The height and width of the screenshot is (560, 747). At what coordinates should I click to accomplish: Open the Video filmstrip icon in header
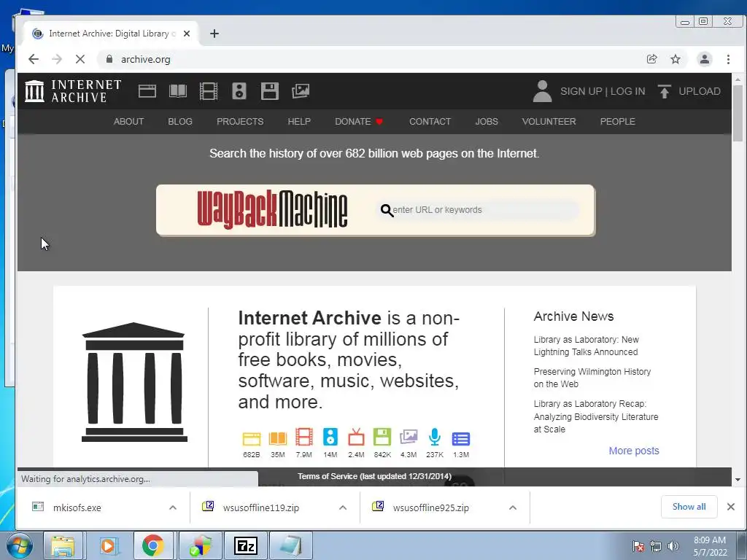pyautogui.click(x=208, y=91)
